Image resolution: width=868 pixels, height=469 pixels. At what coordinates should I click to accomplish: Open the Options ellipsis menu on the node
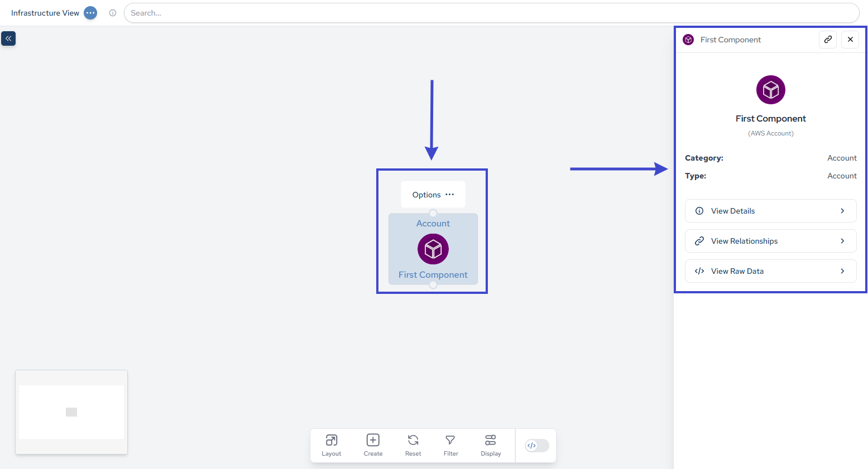(x=450, y=194)
